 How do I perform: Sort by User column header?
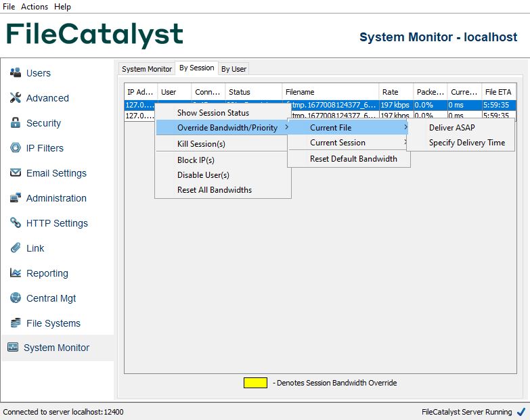point(175,92)
